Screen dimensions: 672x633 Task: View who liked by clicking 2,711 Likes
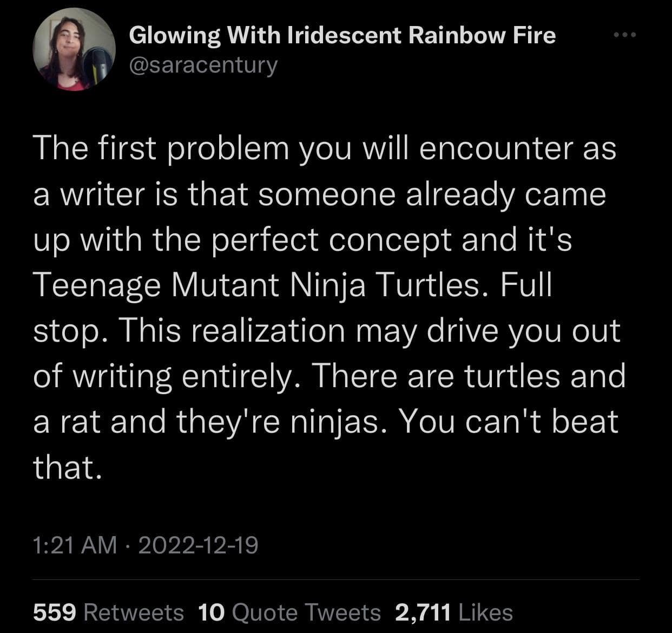click(453, 612)
